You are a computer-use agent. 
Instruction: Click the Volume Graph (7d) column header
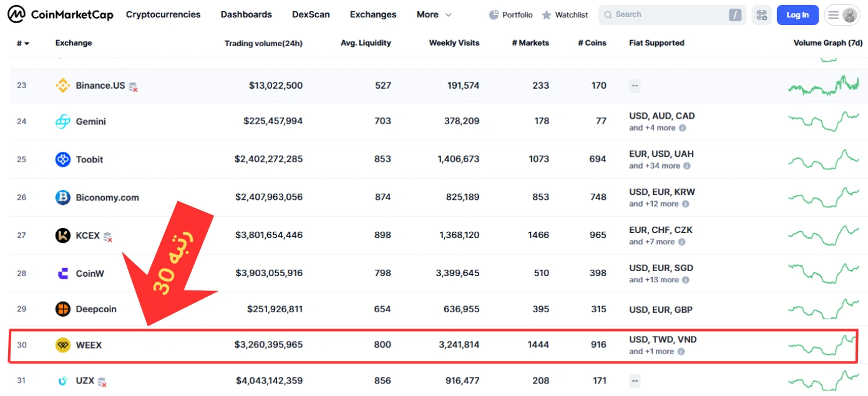click(828, 43)
